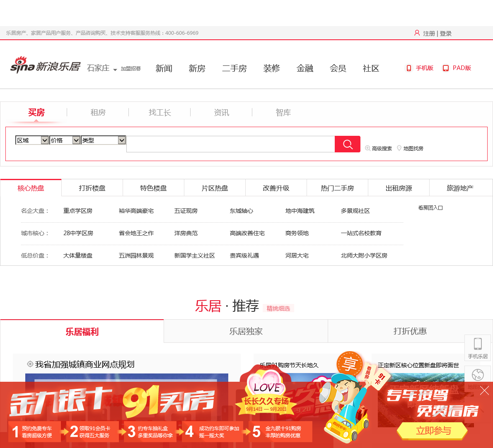Open the 新国学主义社区 link
This screenshot has width=493, height=448.
tap(195, 255)
